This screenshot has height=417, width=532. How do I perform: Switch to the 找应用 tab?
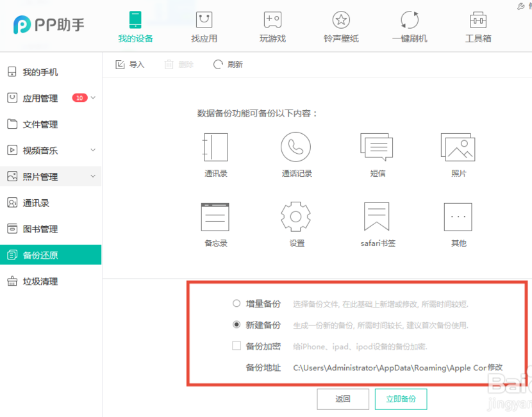tap(204, 20)
